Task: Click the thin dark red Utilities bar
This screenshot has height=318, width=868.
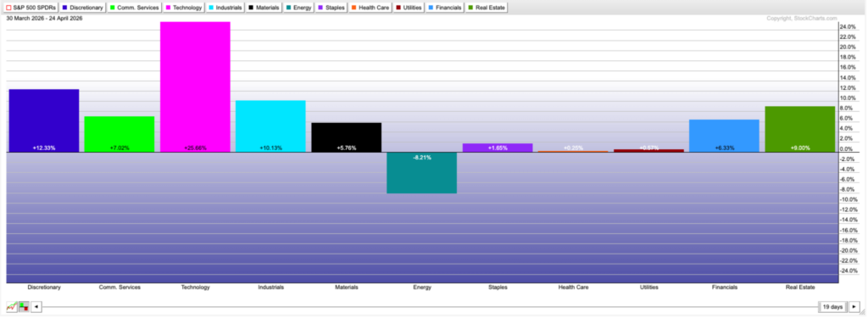Action: point(648,151)
